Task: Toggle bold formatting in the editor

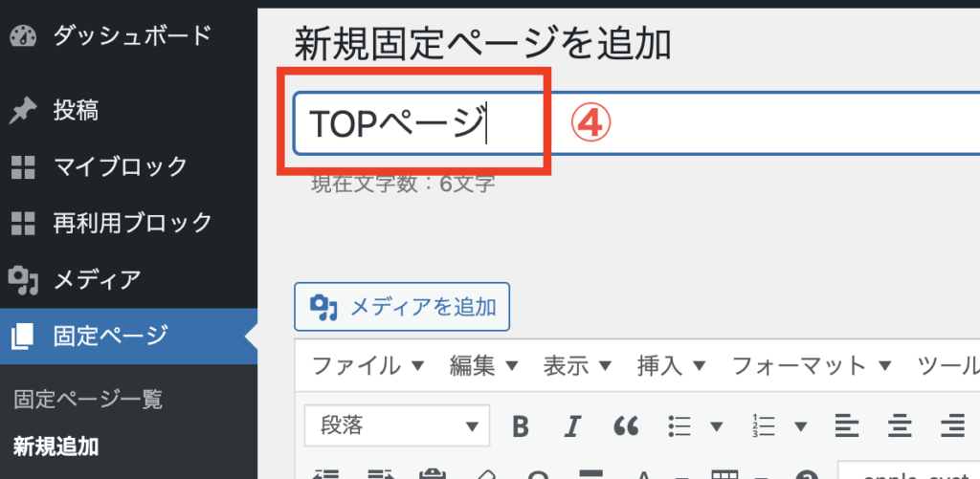Action: tap(520, 426)
